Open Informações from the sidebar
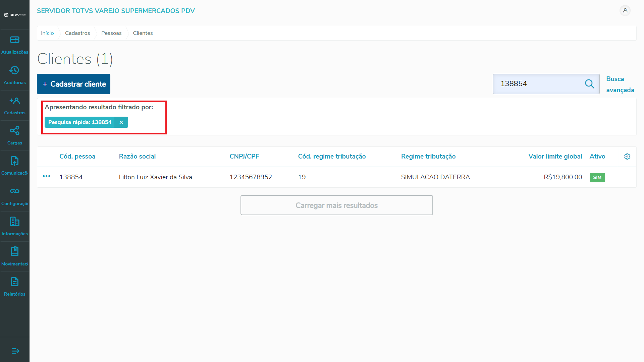Viewport: 644px width, 362px height. [14, 226]
